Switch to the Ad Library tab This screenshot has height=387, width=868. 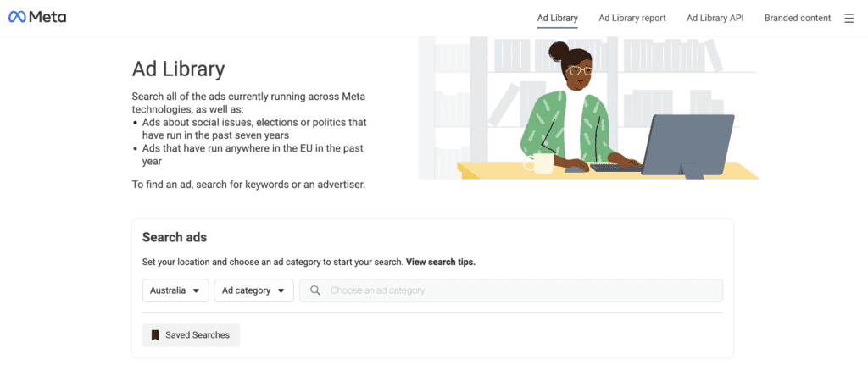pyautogui.click(x=558, y=19)
